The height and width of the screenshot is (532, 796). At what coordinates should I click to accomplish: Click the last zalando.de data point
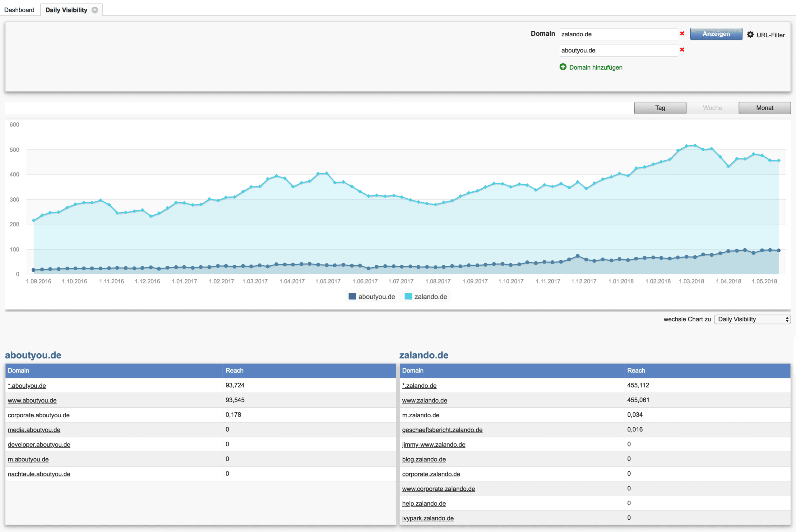click(x=779, y=160)
